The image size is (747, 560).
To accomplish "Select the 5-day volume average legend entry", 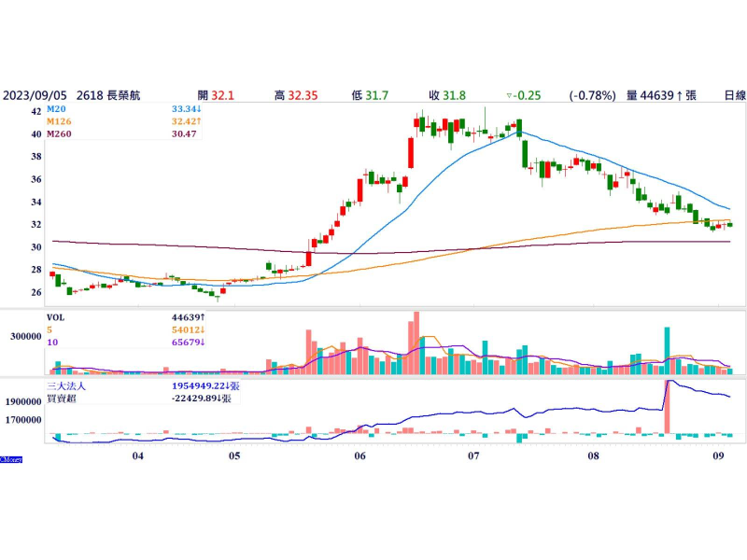I will coord(50,329).
